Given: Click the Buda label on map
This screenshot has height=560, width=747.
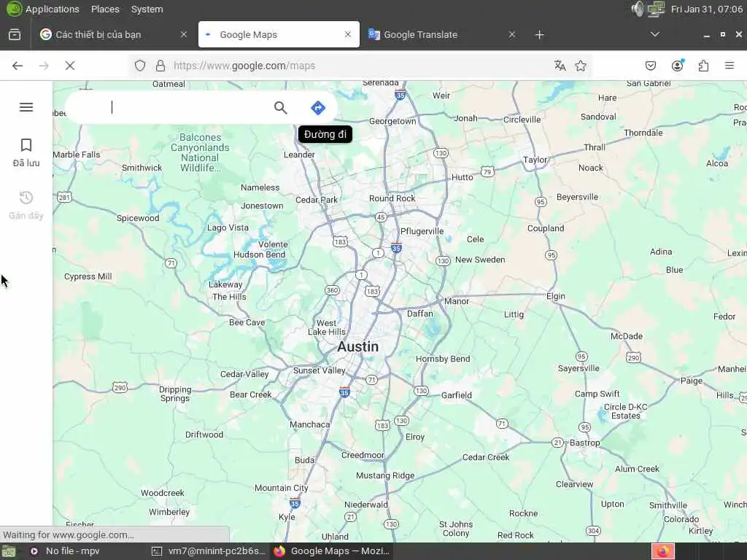Looking at the screenshot, I should tap(304, 460).
